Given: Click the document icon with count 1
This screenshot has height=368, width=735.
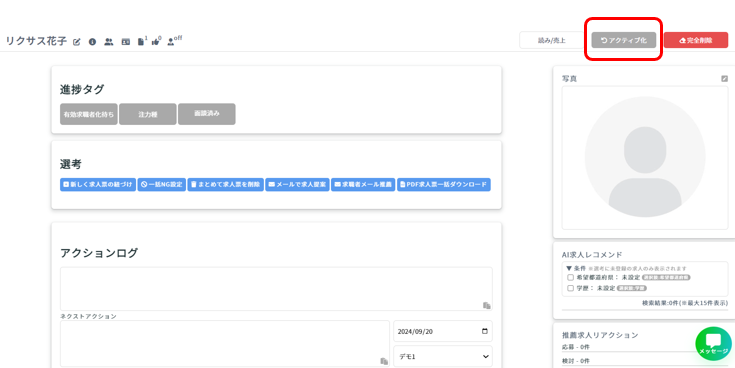Looking at the screenshot, I should pos(141,42).
